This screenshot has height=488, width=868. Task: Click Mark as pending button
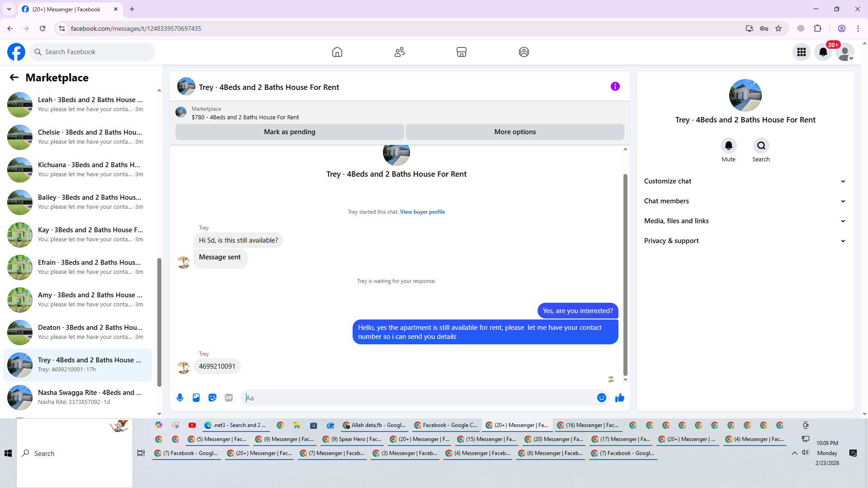289,132
